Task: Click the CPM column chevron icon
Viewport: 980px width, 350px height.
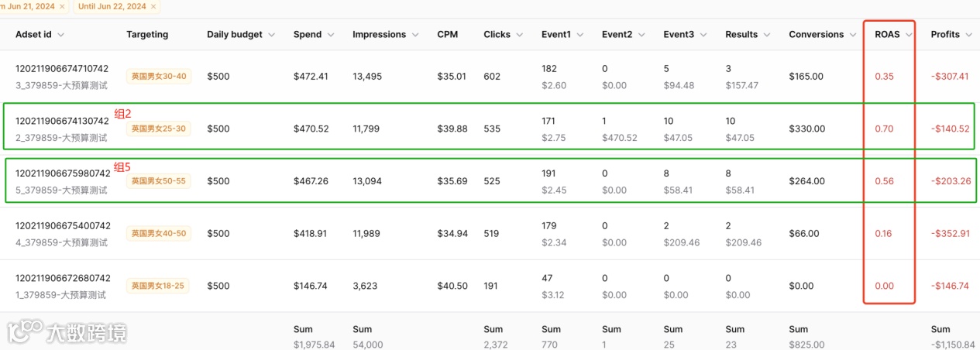Action: 467,35
